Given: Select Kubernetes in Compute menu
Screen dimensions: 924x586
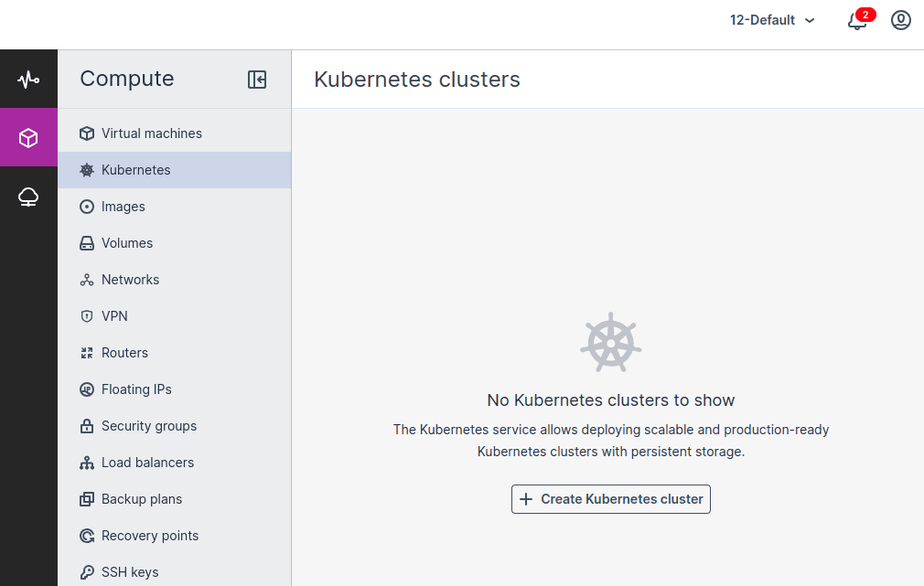Looking at the screenshot, I should (175, 170).
